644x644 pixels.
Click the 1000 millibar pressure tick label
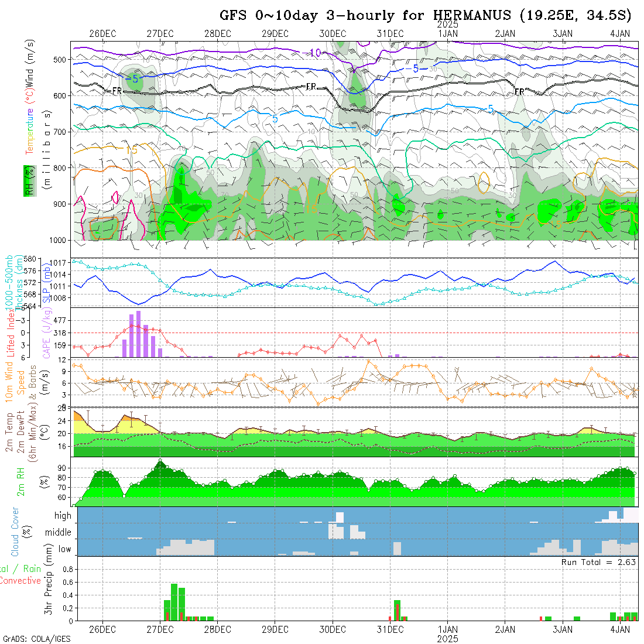coord(57,240)
